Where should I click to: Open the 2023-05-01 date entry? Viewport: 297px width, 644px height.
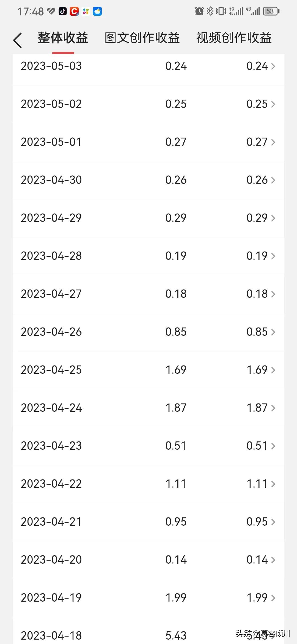point(51,142)
